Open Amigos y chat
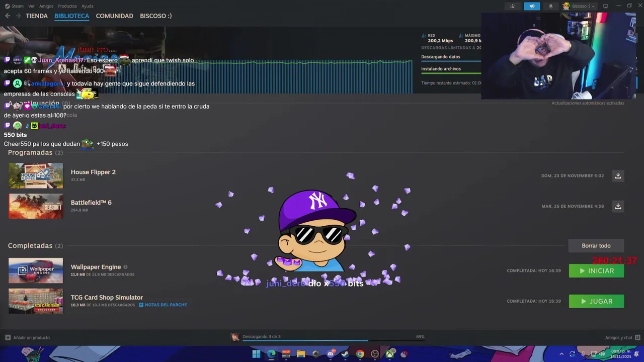644x362 pixels. coord(622,337)
